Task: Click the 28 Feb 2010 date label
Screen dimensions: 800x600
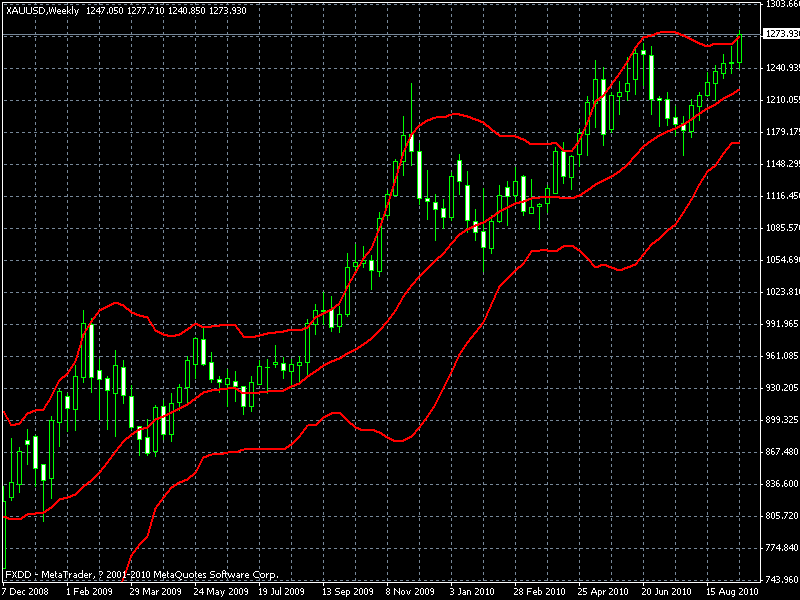Action: point(540,592)
